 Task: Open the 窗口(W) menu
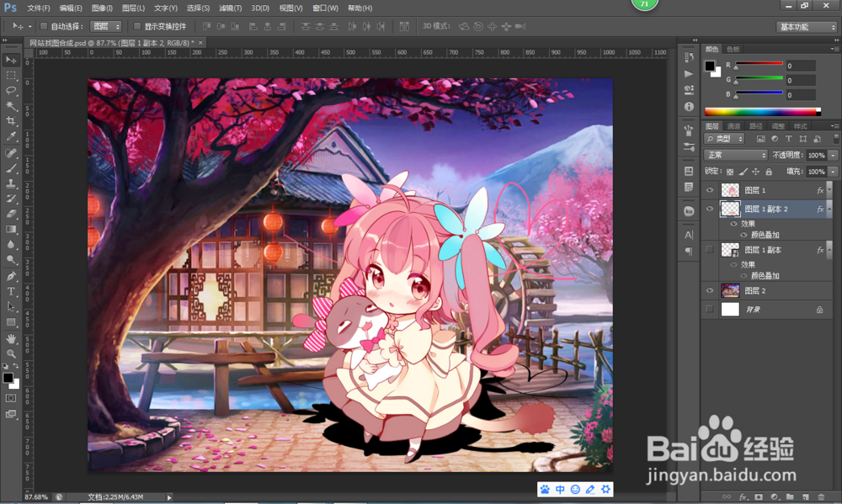pyautogui.click(x=325, y=8)
